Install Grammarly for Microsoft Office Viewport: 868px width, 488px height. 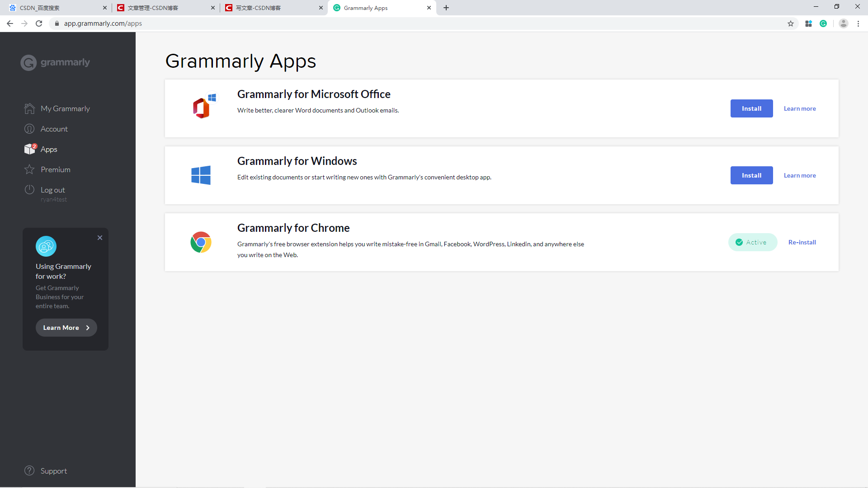pyautogui.click(x=751, y=108)
